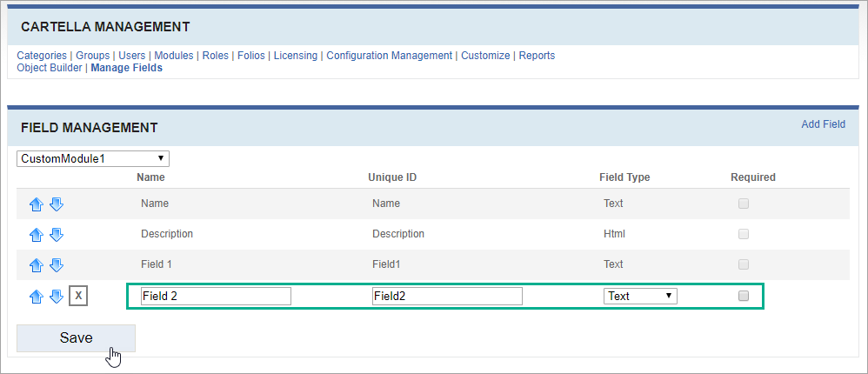Move the Field 1 row up
This screenshot has height=374, width=868.
36,265
